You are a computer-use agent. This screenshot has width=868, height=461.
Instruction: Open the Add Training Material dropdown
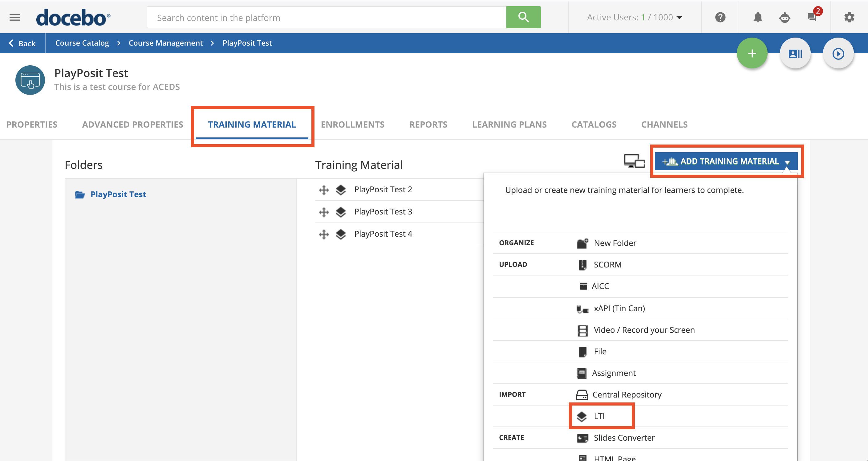726,161
